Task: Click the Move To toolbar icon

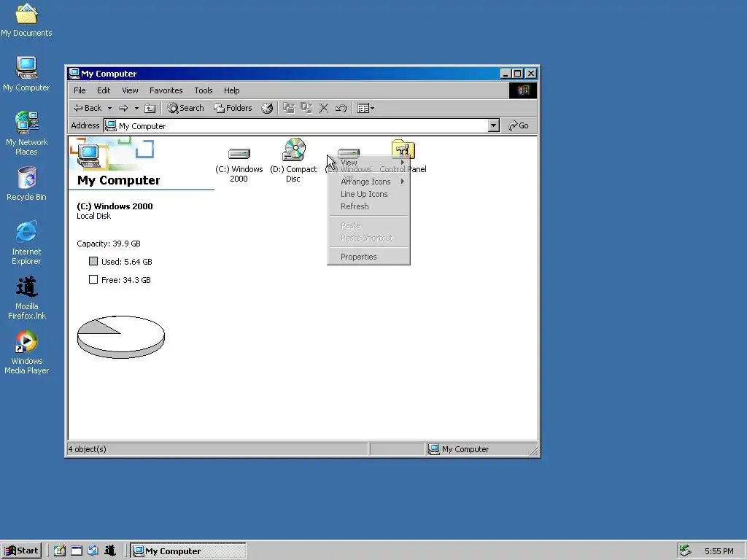Action: (x=289, y=108)
